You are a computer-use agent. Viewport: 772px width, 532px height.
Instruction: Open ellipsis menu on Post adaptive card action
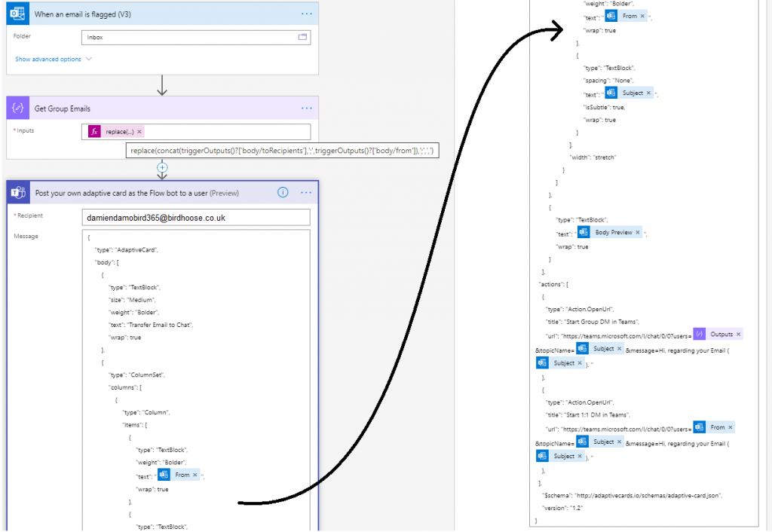tap(306, 193)
